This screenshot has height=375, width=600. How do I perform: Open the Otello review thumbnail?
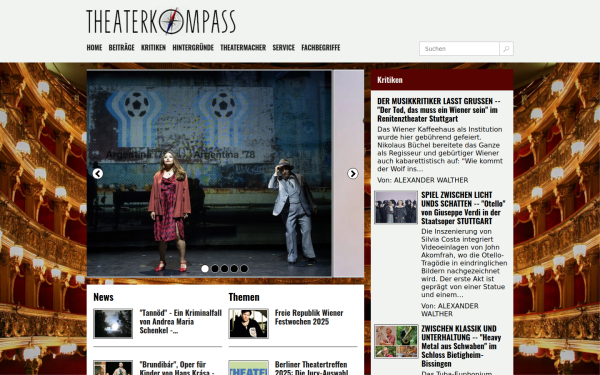coord(396,207)
